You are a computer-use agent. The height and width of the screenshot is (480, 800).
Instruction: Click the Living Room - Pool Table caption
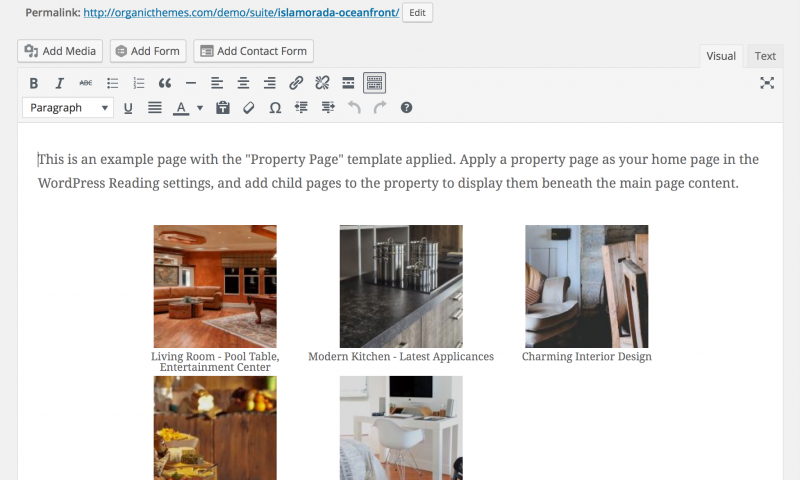pyautogui.click(x=215, y=362)
